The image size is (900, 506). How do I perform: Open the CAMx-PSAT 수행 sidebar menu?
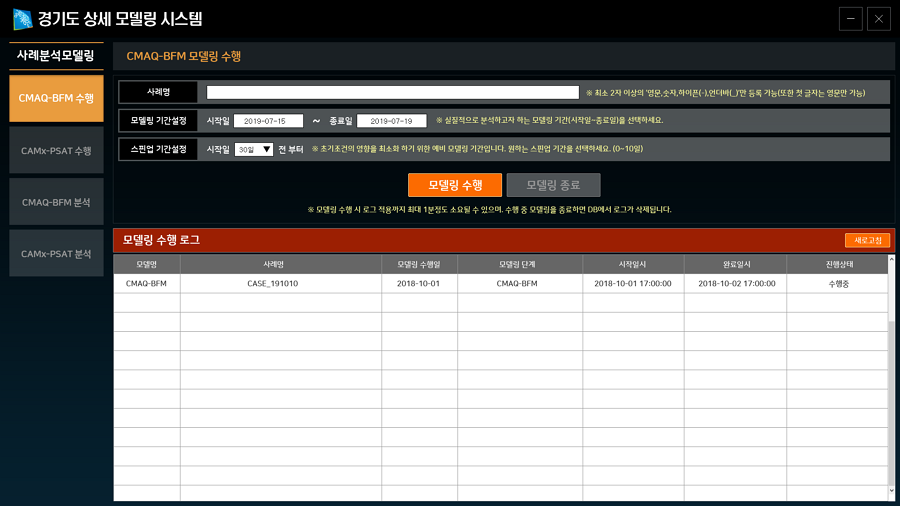point(56,150)
